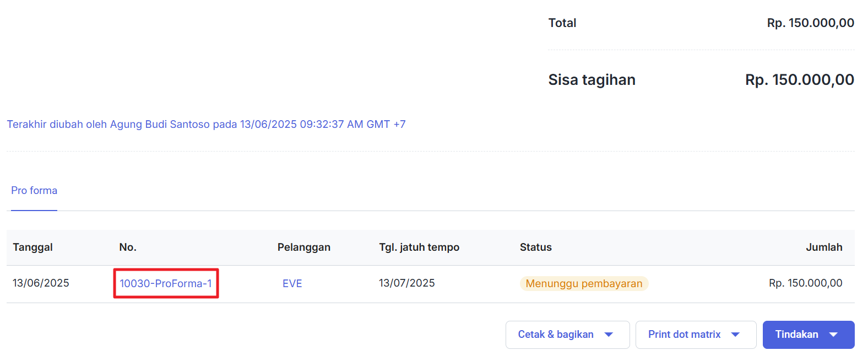Viewport: 868px width, 361px height.
Task: Expand the Print dot matrix caret arrow
Action: tap(735, 335)
